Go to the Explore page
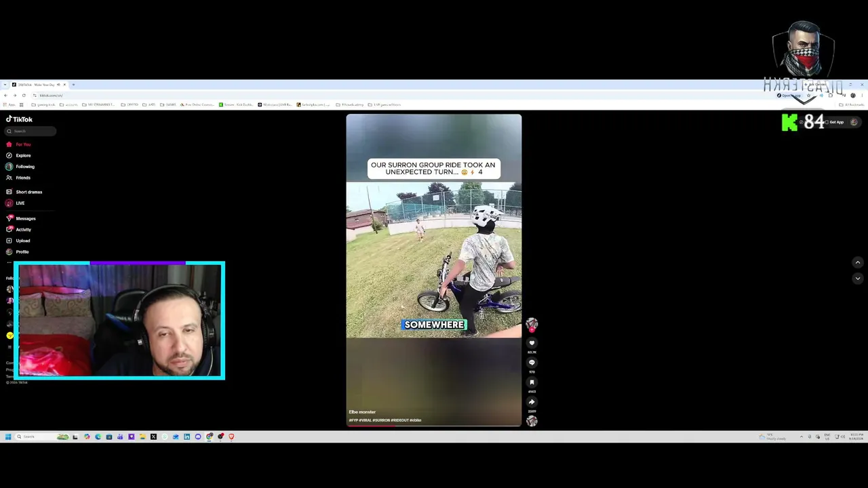The image size is (868, 488). point(19,155)
